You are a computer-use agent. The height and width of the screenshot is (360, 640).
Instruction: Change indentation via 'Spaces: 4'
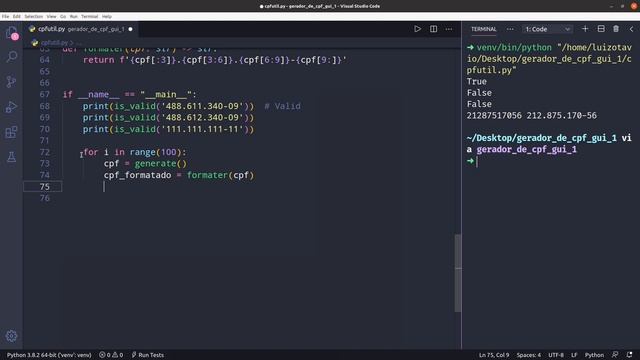click(x=529, y=355)
